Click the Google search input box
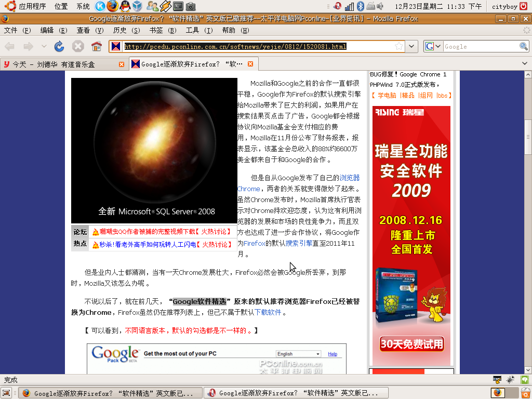This screenshot has height=399, width=532. [x=481, y=46]
